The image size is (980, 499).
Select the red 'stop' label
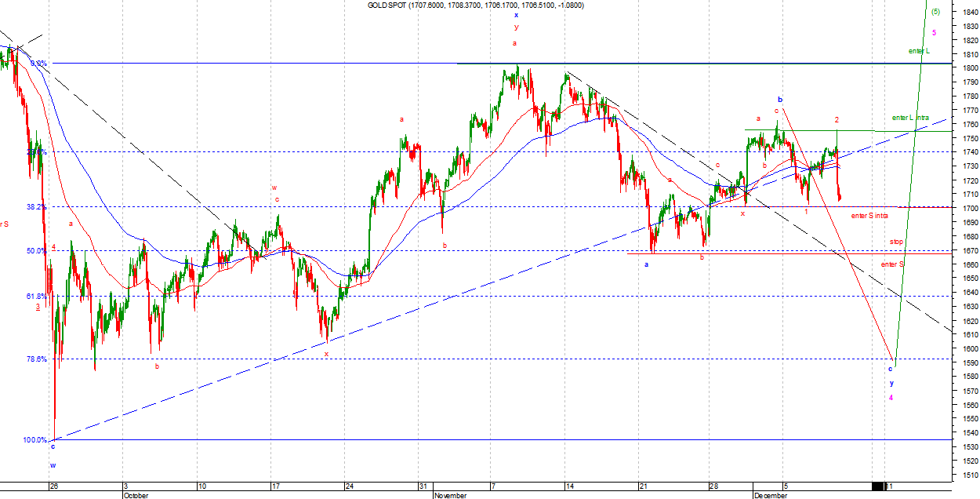[896, 241]
